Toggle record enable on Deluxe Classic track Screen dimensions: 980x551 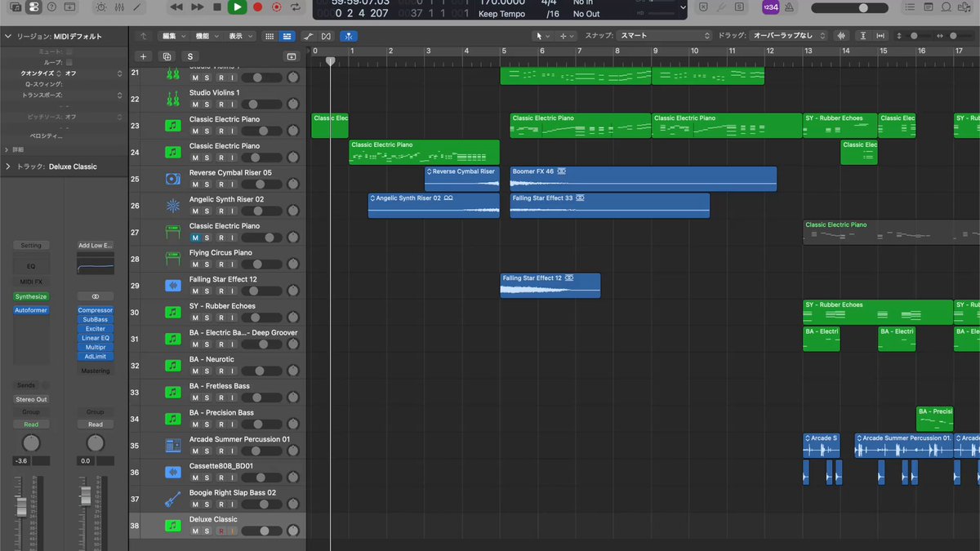tap(220, 531)
